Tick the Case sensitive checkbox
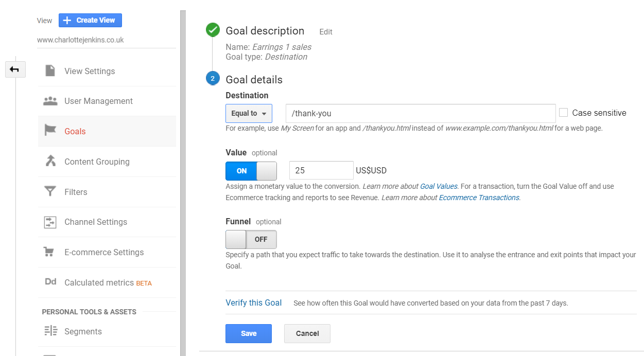The image size is (644, 356). click(x=563, y=113)
